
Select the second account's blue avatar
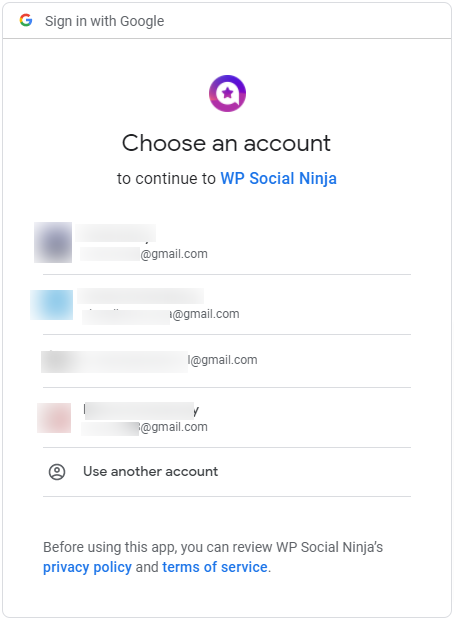point(52,305)
